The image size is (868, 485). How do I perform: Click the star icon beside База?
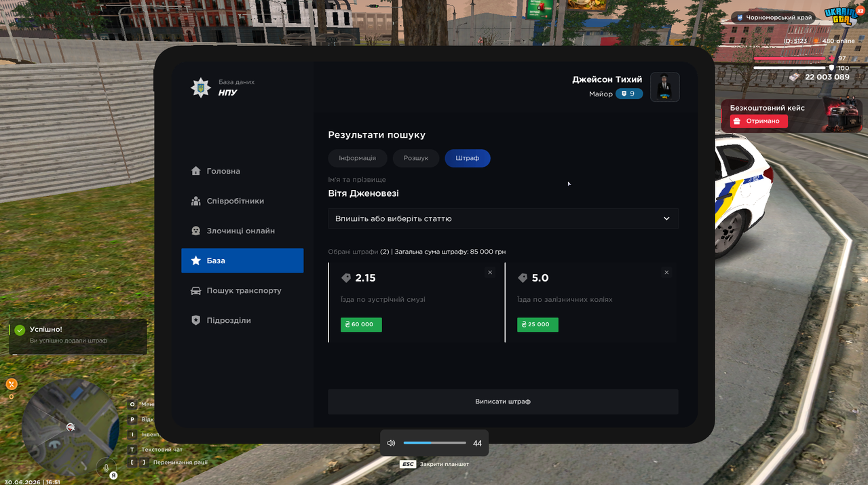point(195,260)
